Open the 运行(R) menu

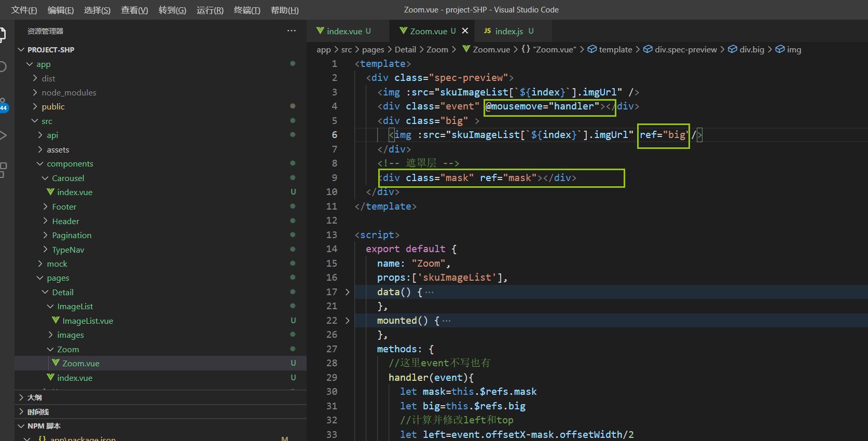tap(210, 10)
